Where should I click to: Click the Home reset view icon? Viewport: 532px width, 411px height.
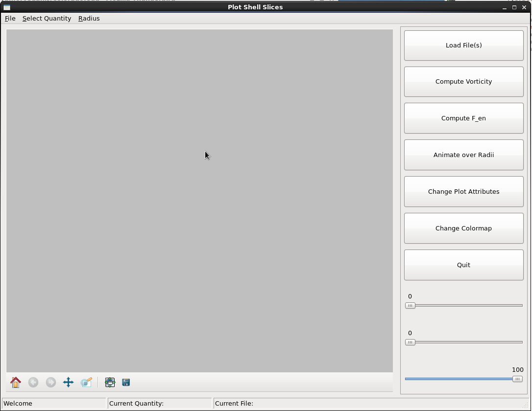[16, 382]
